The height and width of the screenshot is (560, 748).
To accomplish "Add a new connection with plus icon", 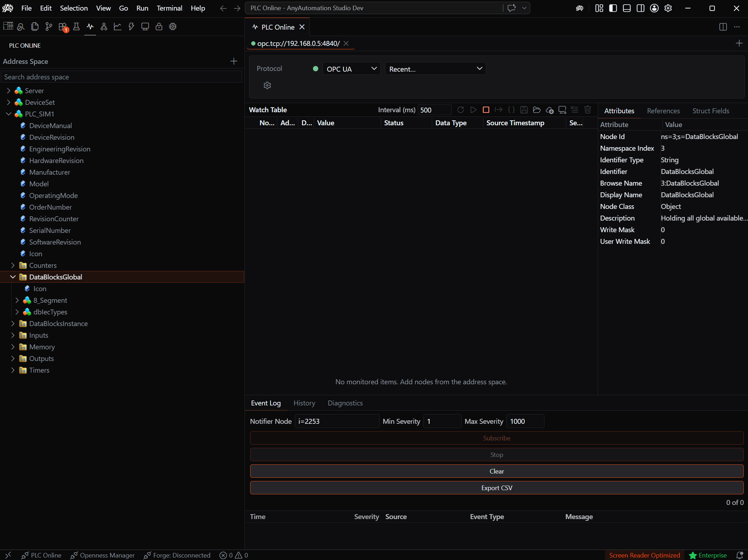I will click(x=739, y=43).
